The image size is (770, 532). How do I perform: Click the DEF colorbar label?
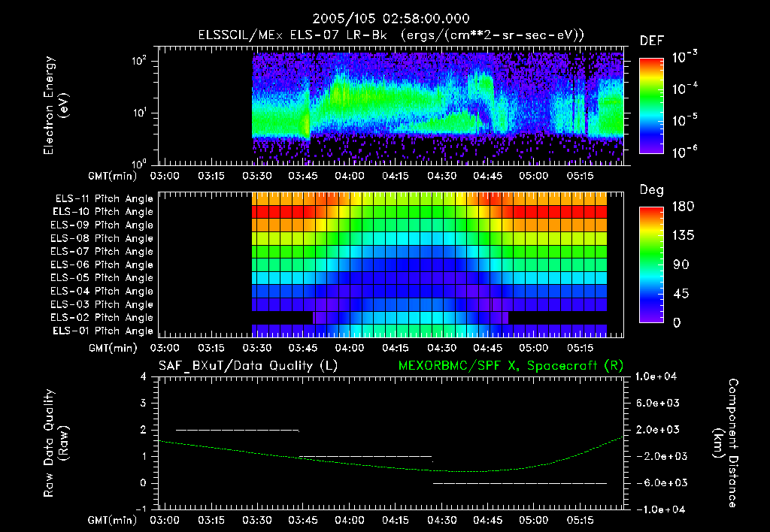(x=652, y=41)
